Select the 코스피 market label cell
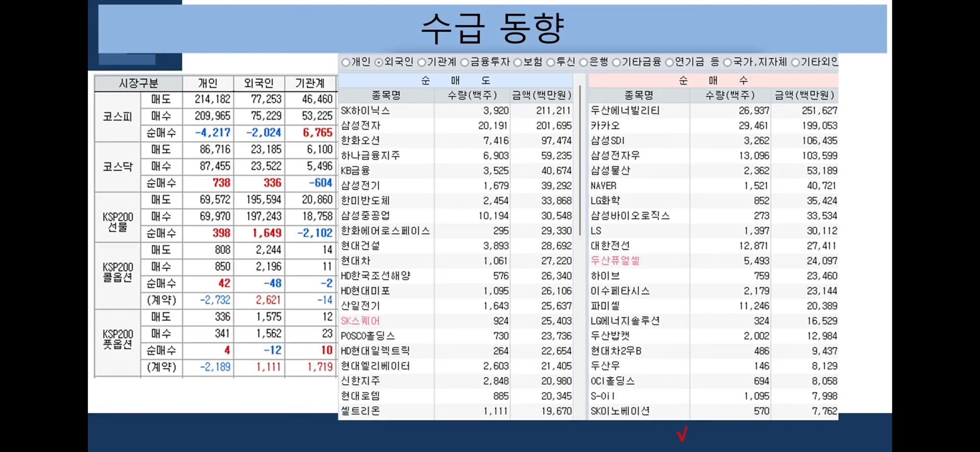The image size is (980, 452). tap(117, 116)
